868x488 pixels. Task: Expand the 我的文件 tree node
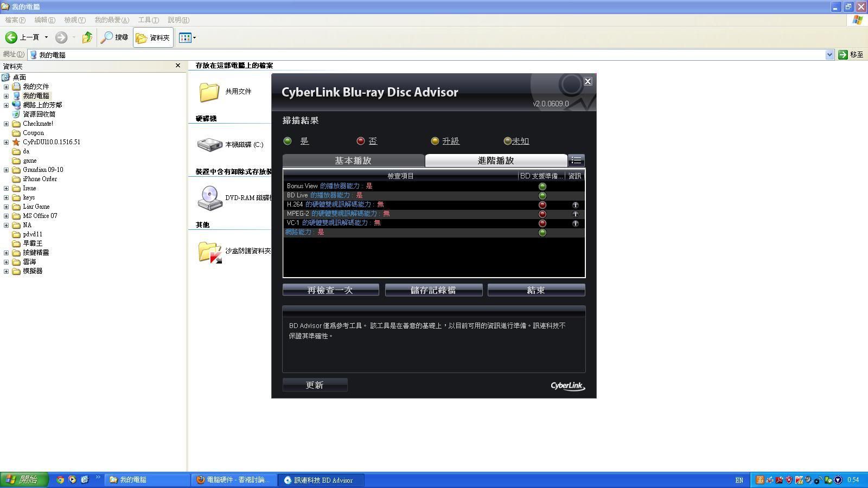[x=6, y=87]
